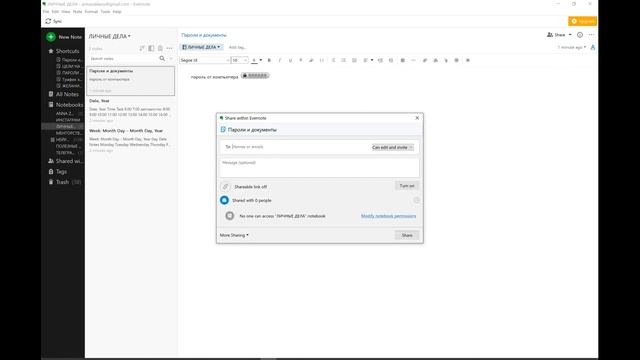Open Format menu
Viewport: 640px width, 360px height.
click(x=91, y=11)
